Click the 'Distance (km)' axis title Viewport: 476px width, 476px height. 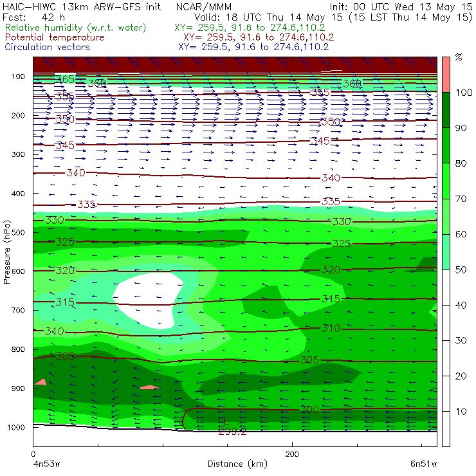237,464
